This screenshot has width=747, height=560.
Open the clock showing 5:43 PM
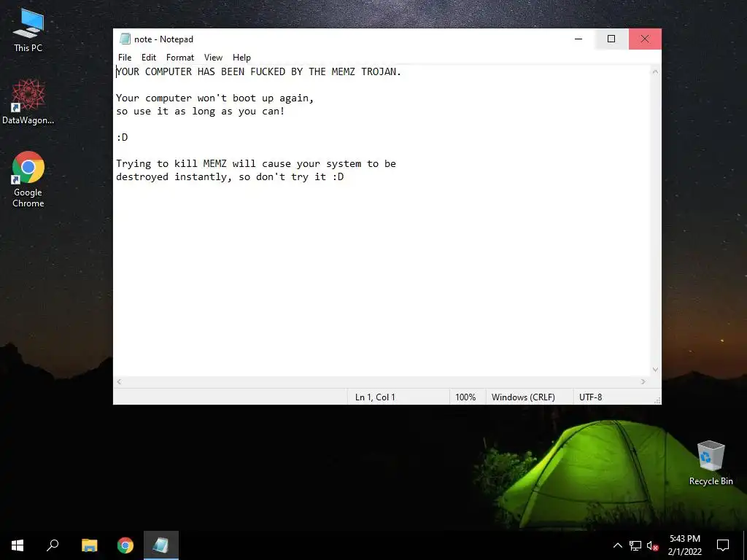684,545
